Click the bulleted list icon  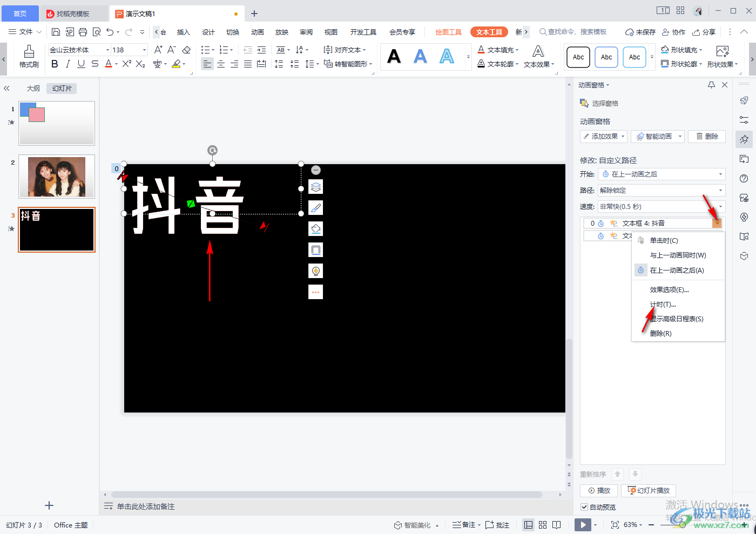click(x=205, y=50)
